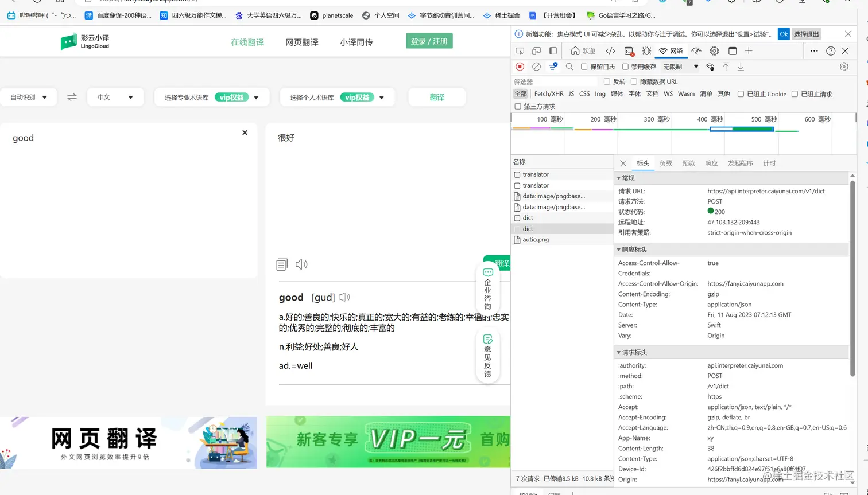Screen dimensions: 868x495
Task: Open DevTools help question icon
Action: click(831, 50)
